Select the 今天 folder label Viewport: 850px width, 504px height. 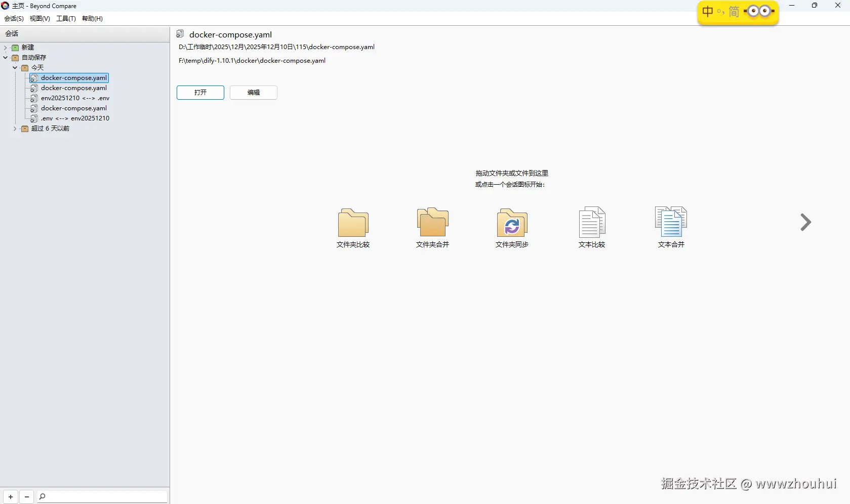point(37,68)
